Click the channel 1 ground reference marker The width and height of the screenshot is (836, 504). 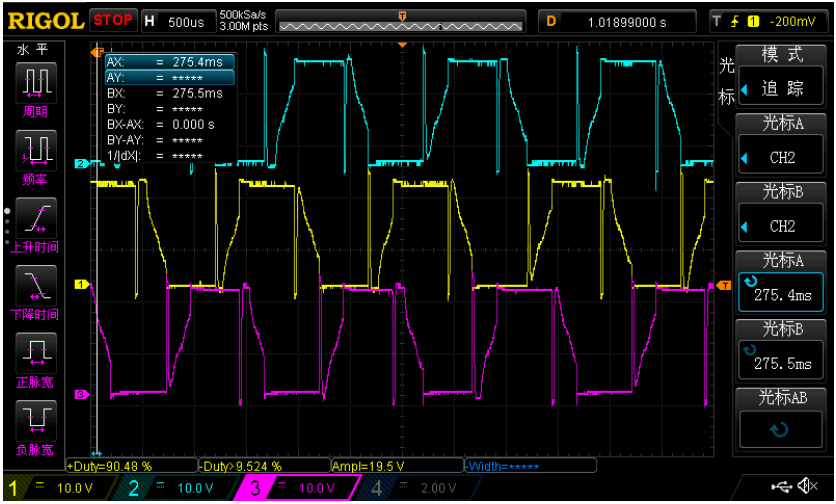coord(81,285)
